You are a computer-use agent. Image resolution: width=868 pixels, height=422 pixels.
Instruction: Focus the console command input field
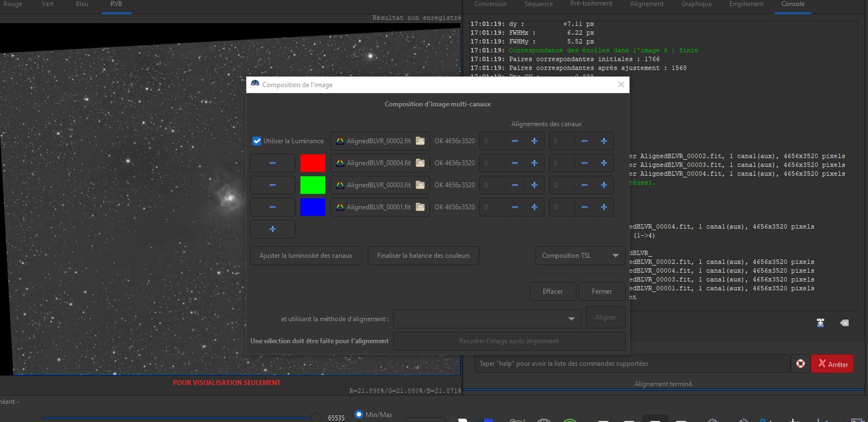coord(632,364)
